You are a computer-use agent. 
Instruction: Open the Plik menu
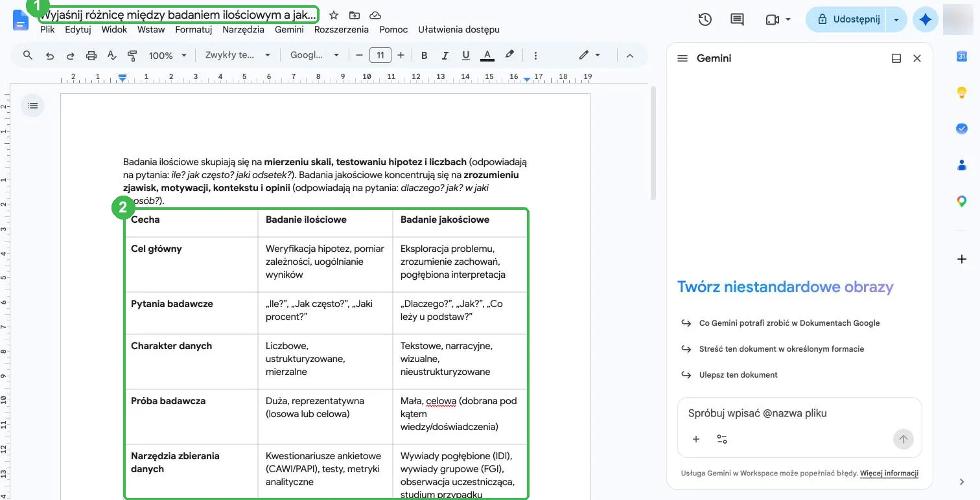(x=47, y=29)
